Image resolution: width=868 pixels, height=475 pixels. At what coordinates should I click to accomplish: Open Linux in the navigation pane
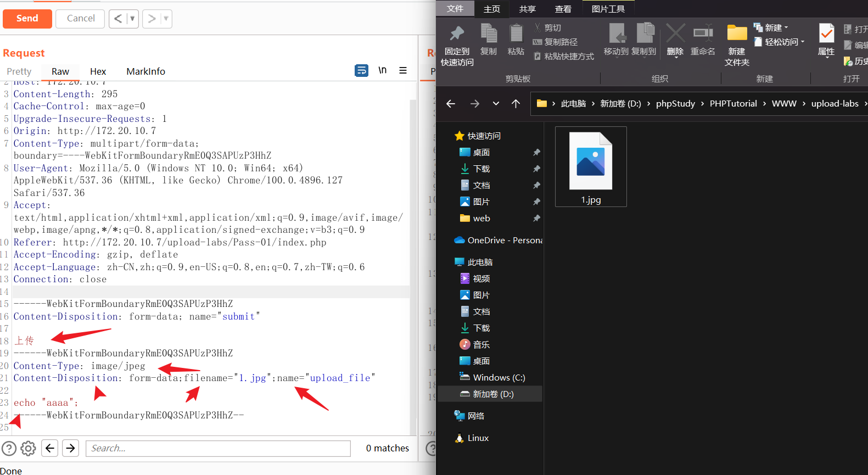(472, 438)
